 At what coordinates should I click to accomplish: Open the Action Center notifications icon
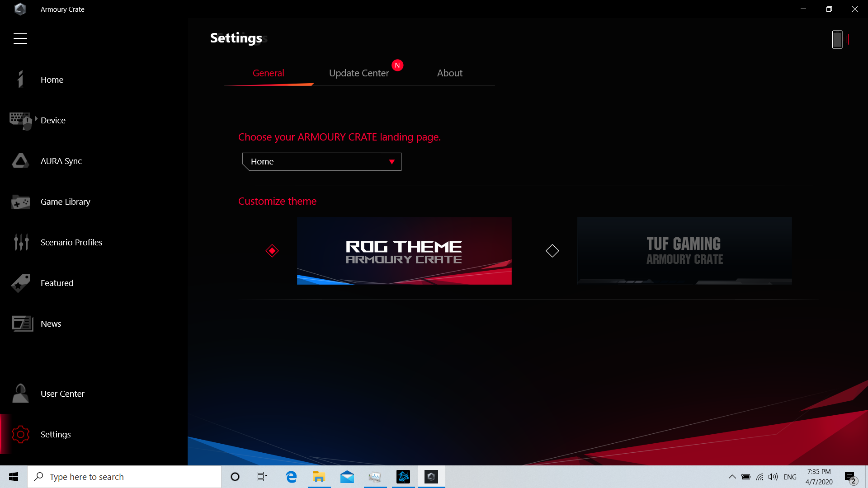tap(850, 477)
